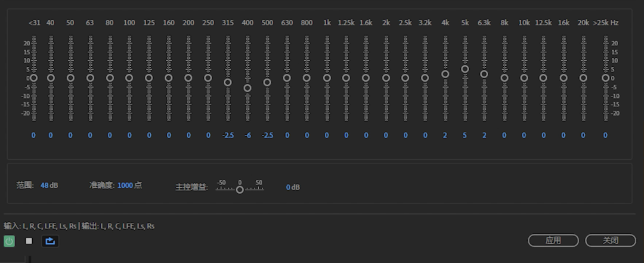Click the 100 Hz band slider knob
This screenshot has width=644, height=263.
pos(129,78)
